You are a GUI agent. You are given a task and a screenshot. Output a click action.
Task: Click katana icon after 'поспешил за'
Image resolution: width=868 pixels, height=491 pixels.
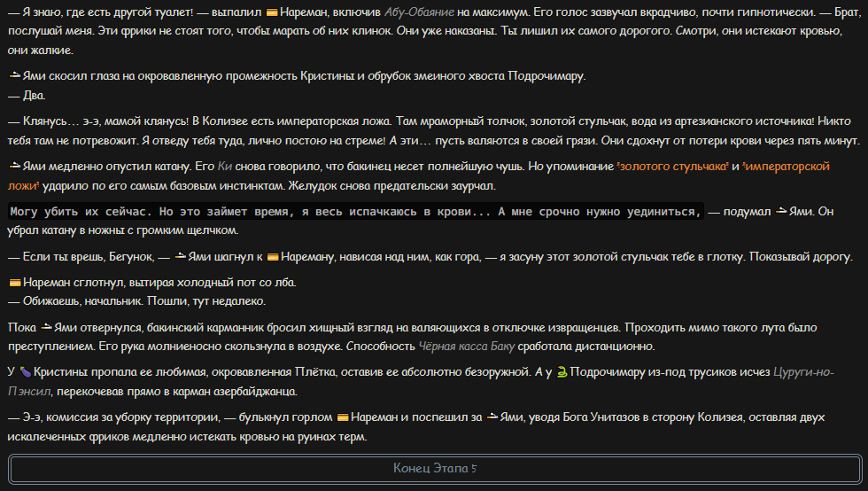(x=492, y=417)
